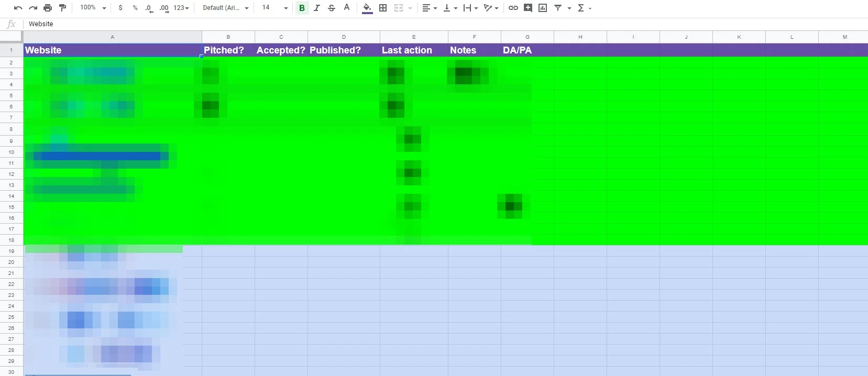Viewport: 868px width, 376px height.
Task: Open text rotation dropdown
Action: (491, 8)
